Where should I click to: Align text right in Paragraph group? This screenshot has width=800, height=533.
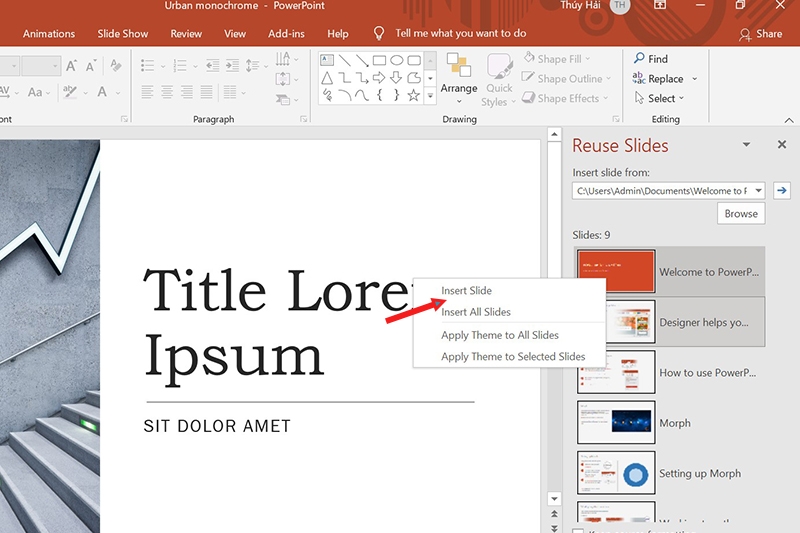point(187,92)
